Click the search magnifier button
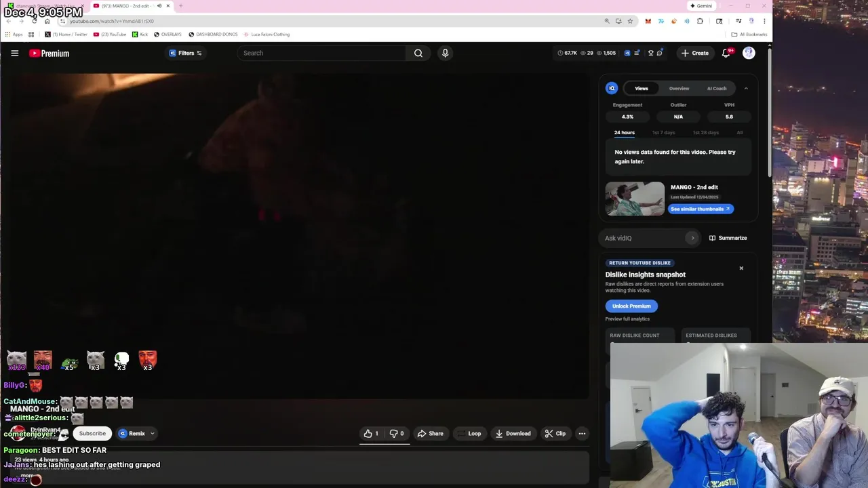868x488 pixels. 418,53
